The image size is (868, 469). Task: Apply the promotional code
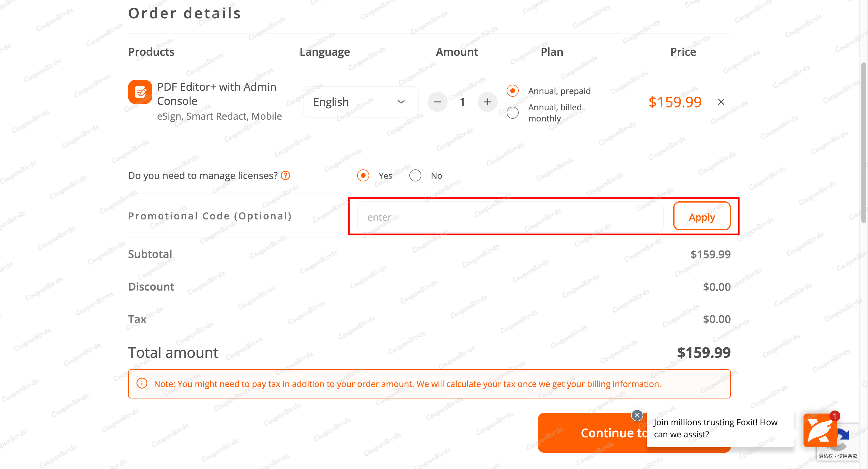tap(702, 217)
